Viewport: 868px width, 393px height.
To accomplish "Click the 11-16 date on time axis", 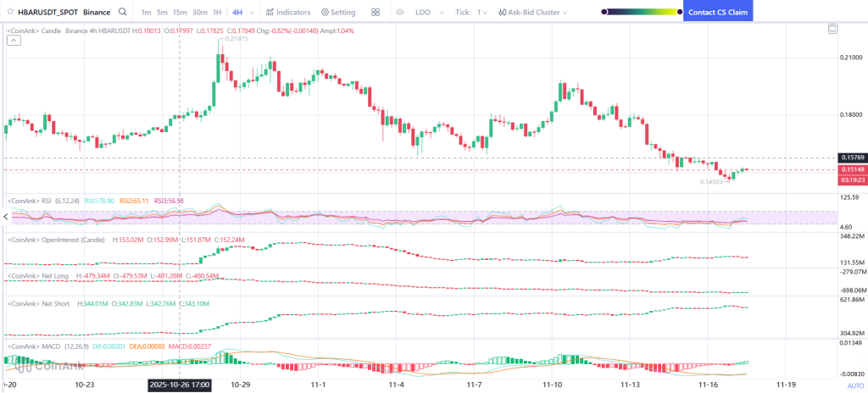I will point(709,384).
